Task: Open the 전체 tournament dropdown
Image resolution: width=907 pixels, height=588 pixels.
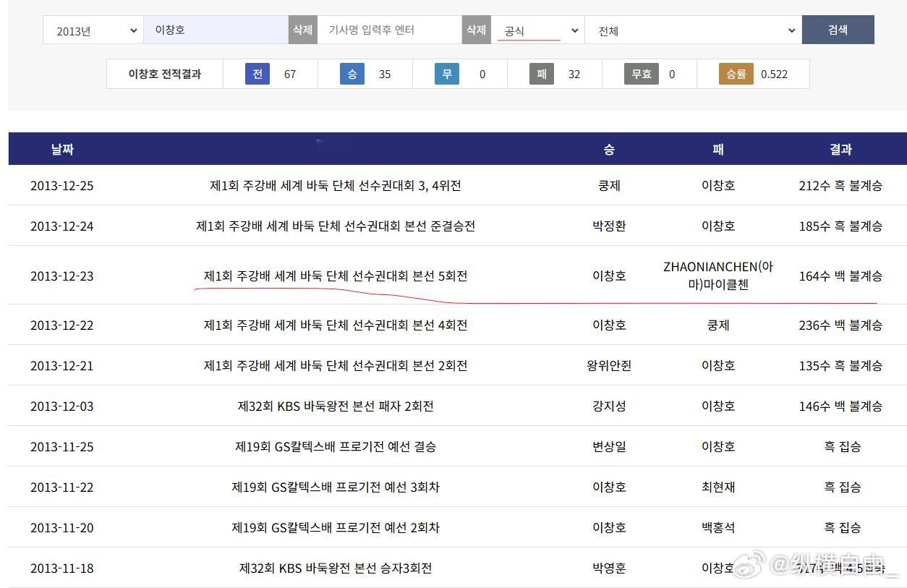Action: click(694, 30)
